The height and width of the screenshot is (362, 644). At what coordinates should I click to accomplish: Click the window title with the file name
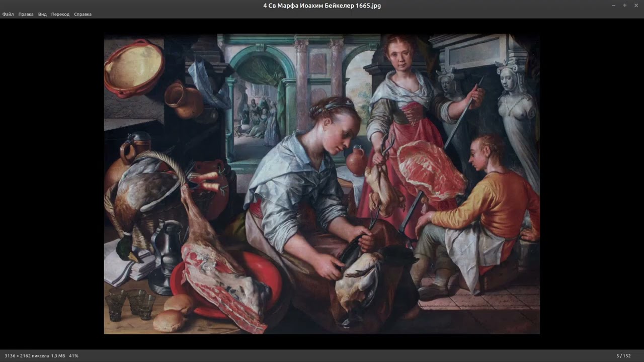click(x=322, y=6)
